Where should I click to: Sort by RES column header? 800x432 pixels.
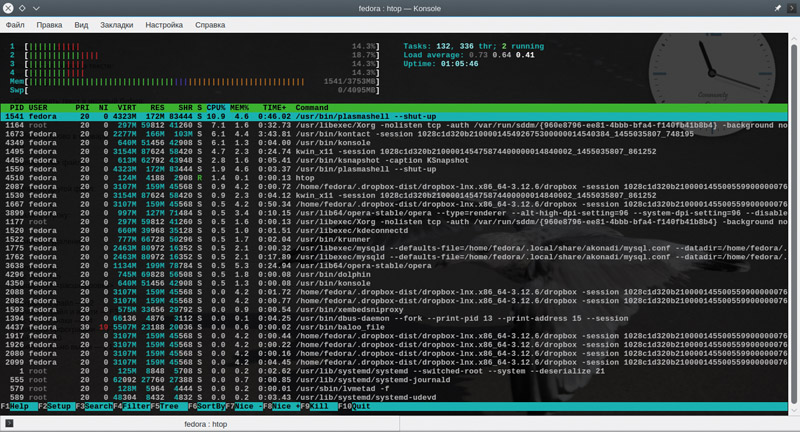point(157,108)
